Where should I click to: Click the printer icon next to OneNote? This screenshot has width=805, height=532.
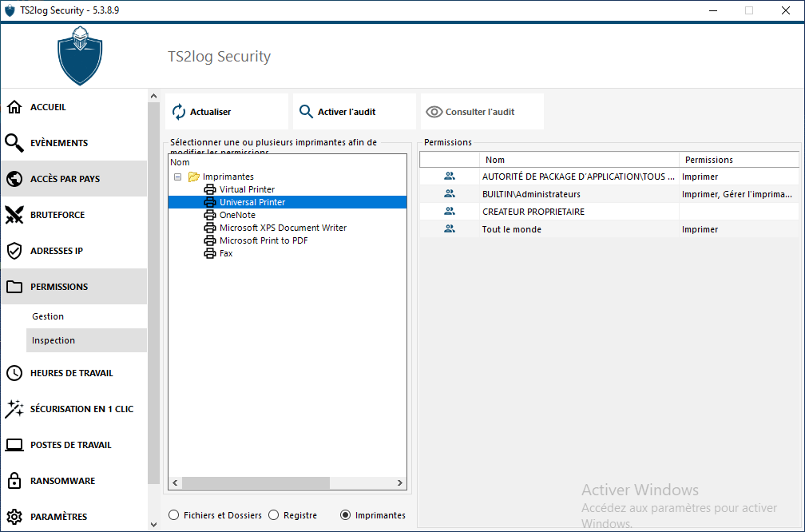210,215
